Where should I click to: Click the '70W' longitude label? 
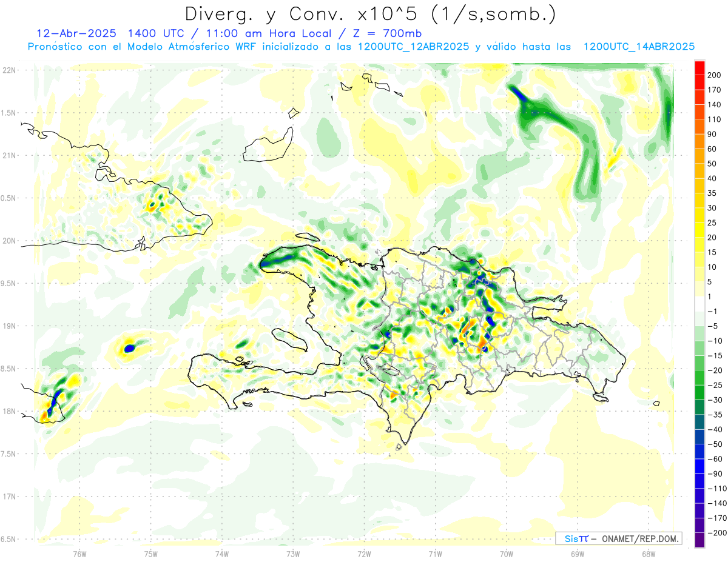pos(507,554)
